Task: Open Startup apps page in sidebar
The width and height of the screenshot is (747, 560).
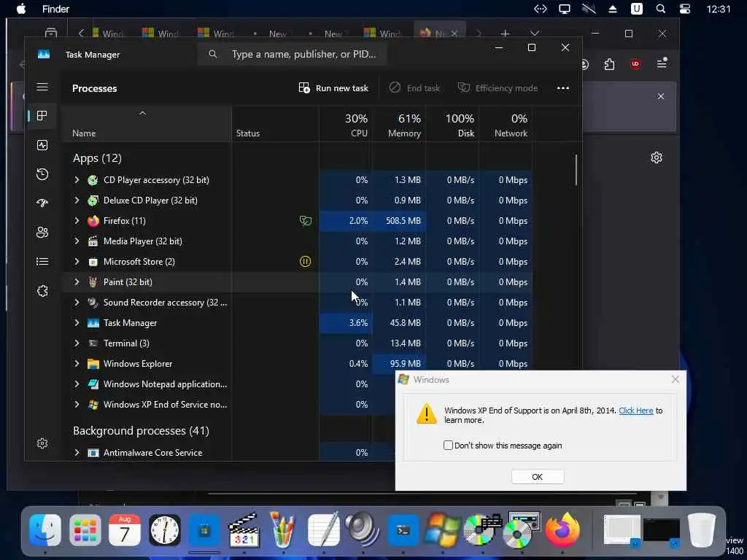Action: (42, 203)
